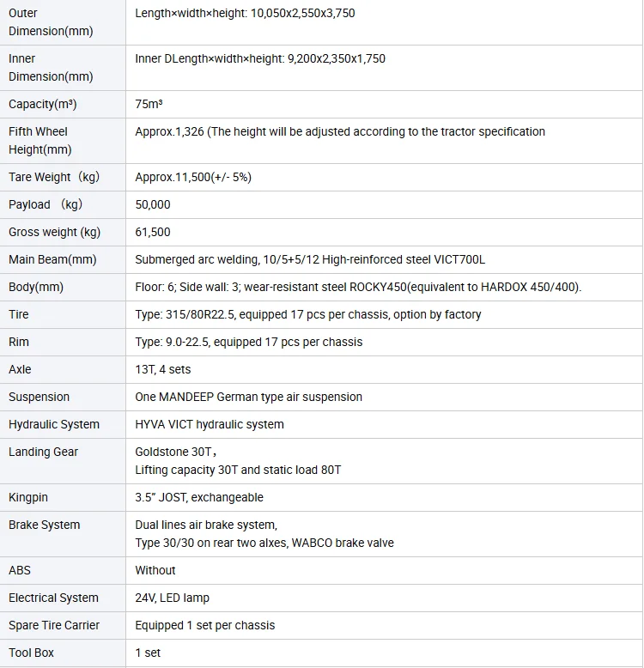Click the Kingpin 3.5" JOST value

[x=199, y=497]
